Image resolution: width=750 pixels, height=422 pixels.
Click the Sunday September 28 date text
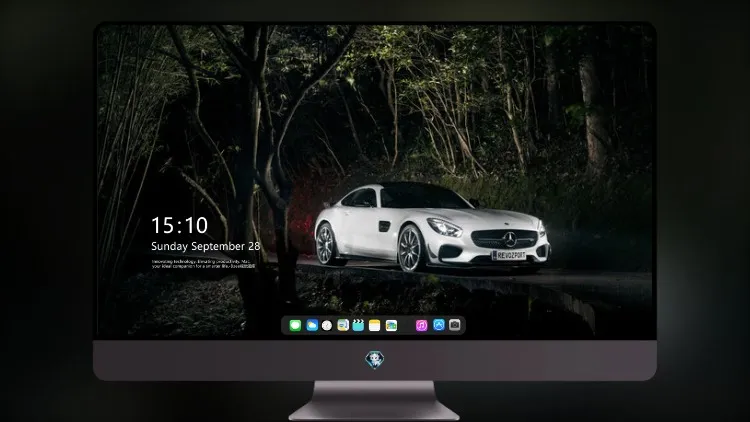[x=206, y=246]
